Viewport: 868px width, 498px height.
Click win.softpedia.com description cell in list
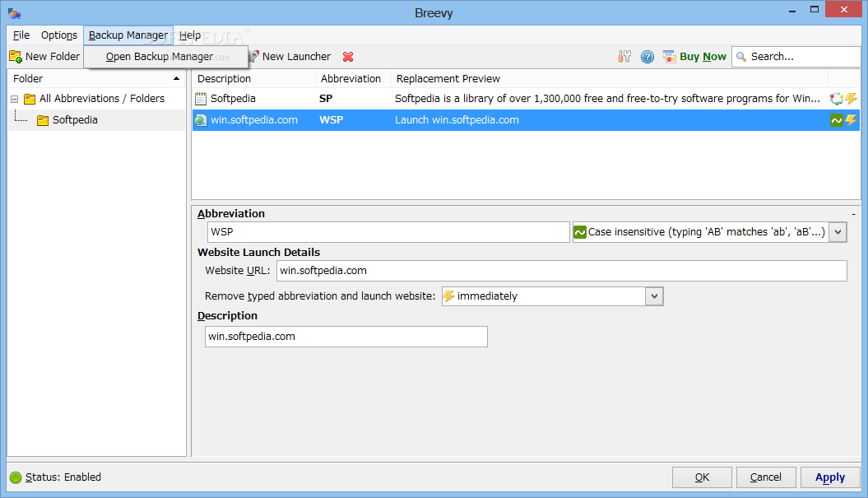254,120
